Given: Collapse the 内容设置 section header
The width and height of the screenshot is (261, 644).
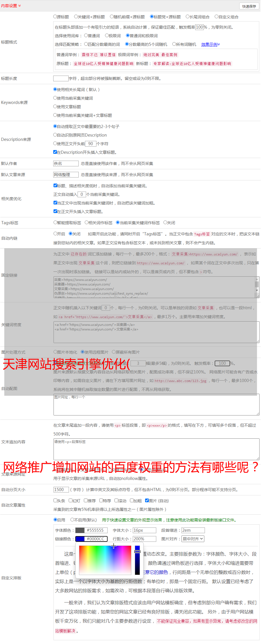Looking at the screenshot, I should (11, 6).
